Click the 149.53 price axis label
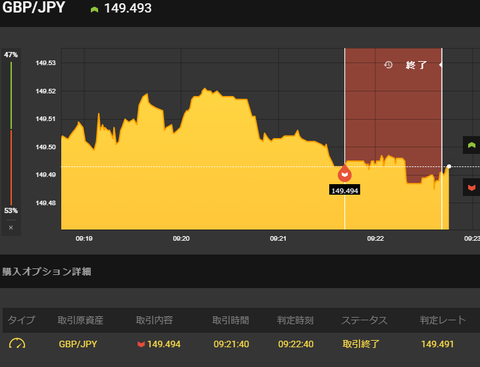This screenshot has height=367, width=480. pyautogui.click(x=46, y=63)
